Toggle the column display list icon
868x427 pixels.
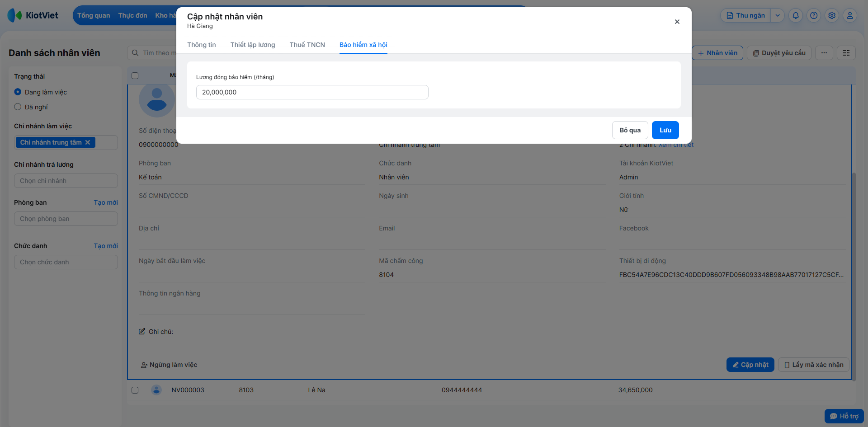[x=846, y=53]
